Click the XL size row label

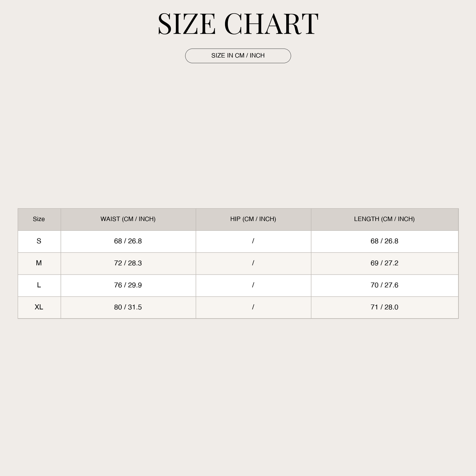click(39, 307)
